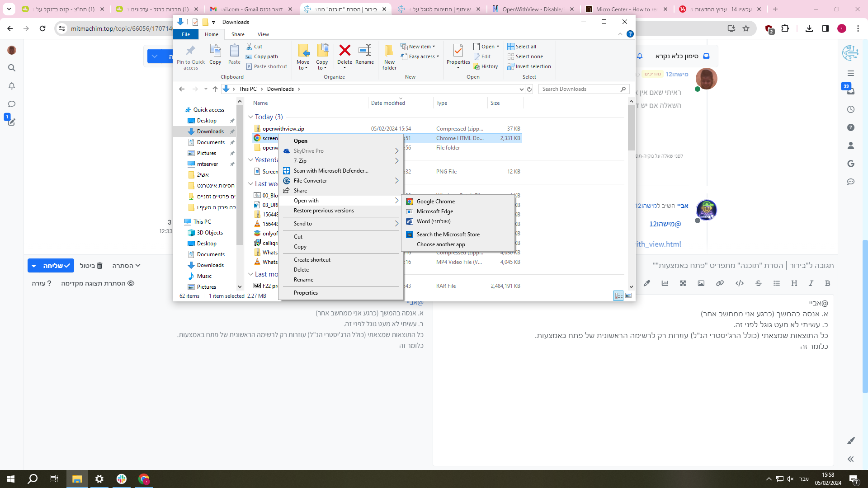868x488 pixels.
Task: Collapse the Explorer ribbon chevron
Action: pos(620,34)
